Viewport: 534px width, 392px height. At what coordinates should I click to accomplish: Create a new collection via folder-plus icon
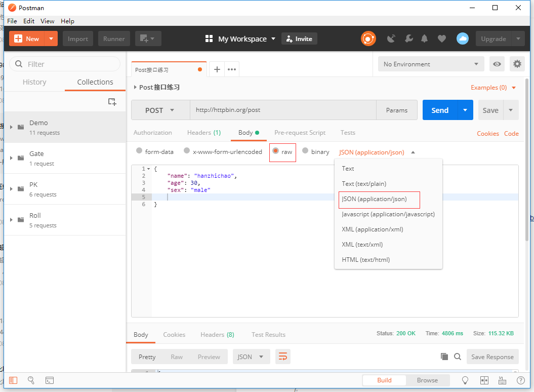click(x=112, y=102)
